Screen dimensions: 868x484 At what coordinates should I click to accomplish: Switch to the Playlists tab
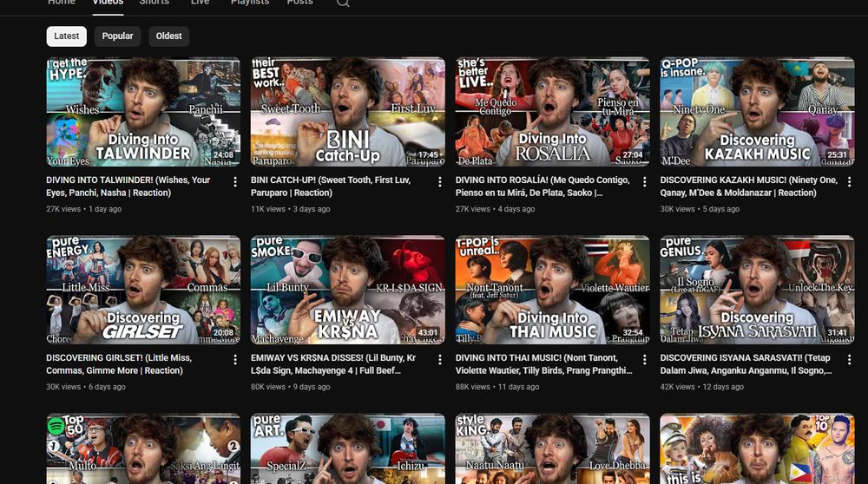click(x=250, y=3)
